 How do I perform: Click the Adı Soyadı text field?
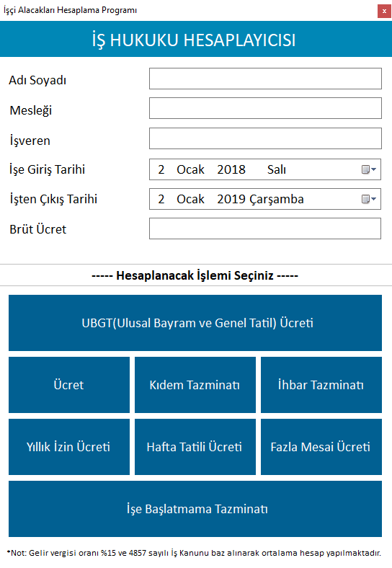click(265, 79)
